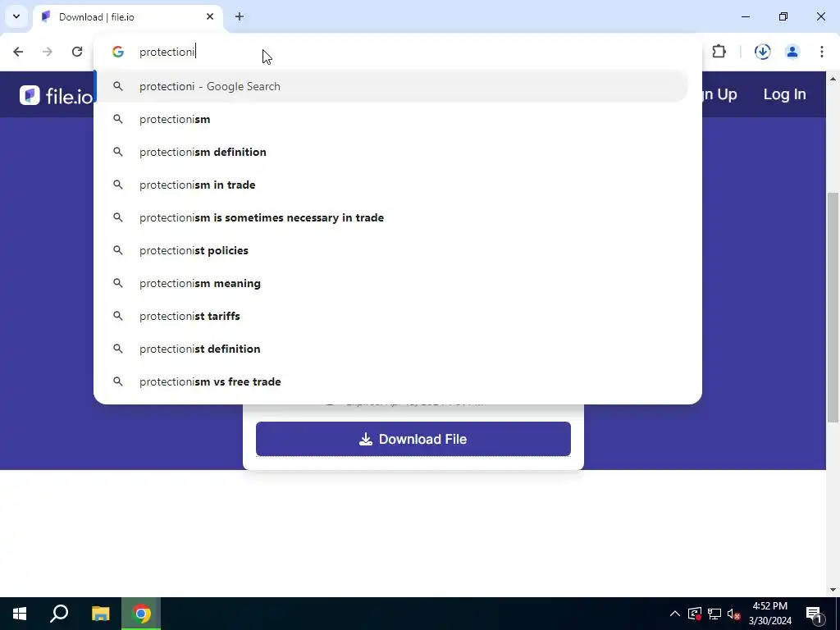The height and width of the screenshot is (630, 840).
Task: Choose 'protectionism definition' suggestion
Action: [391, 152]
